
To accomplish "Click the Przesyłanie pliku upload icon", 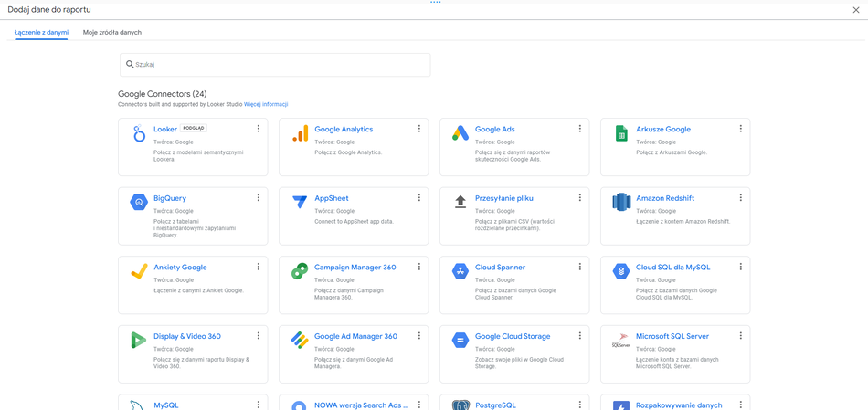I will [x=460, y=203].
